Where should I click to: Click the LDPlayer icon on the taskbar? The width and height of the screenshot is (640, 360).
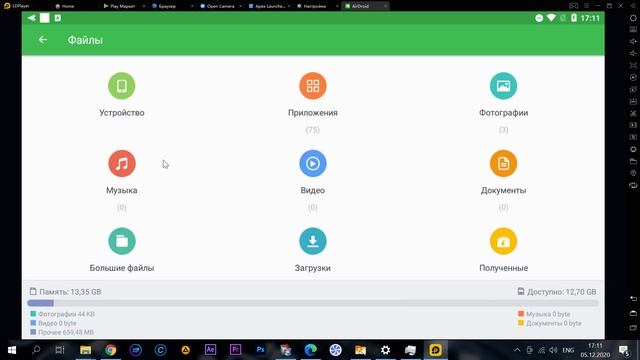click(x=435, y=350)
